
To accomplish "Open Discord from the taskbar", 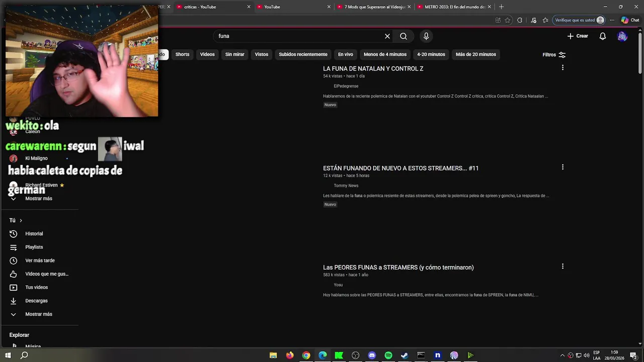I will coord(372,355).
